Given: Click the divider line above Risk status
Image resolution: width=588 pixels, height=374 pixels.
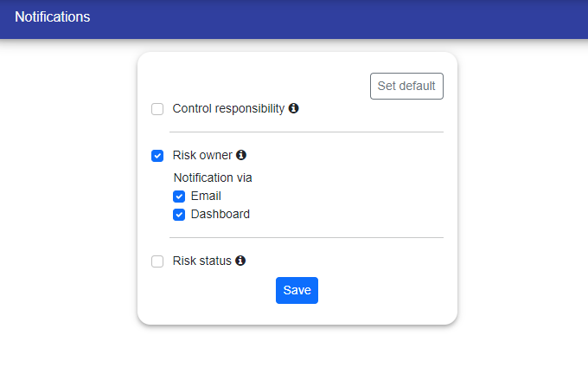Looking at the screenshot, I should pos(306,237).
